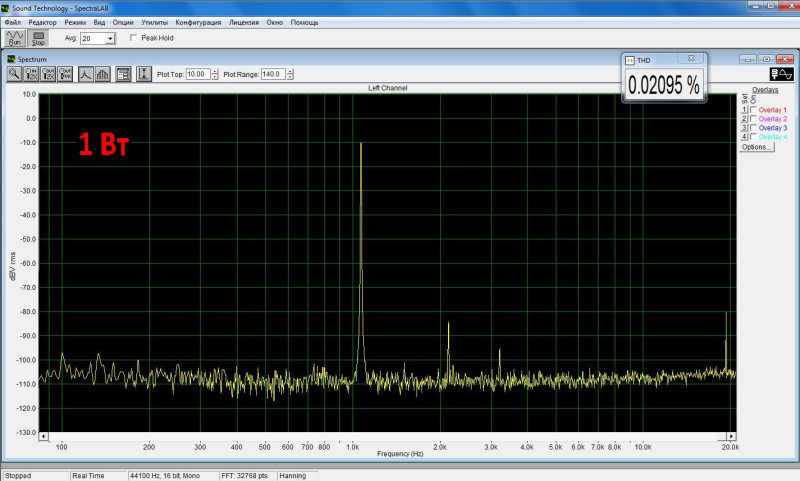The height and width of the screenshot is (481, 800).
Task: Enable the Overlay 3 checkbox
Action: tap(754, 128)
